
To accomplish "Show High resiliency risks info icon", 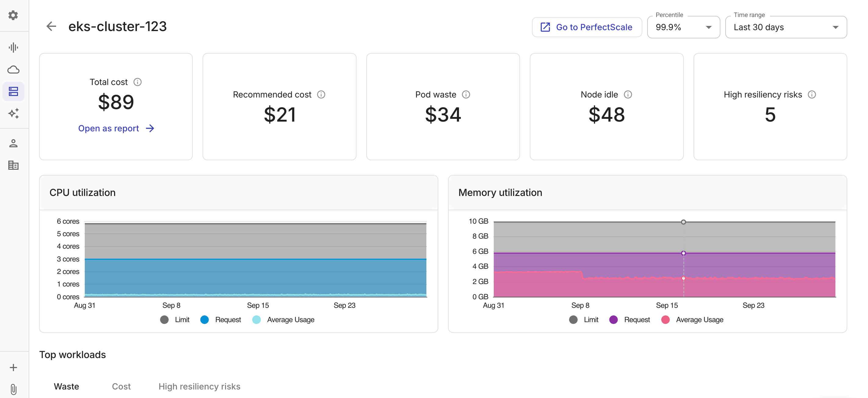I will coord(812,94).
